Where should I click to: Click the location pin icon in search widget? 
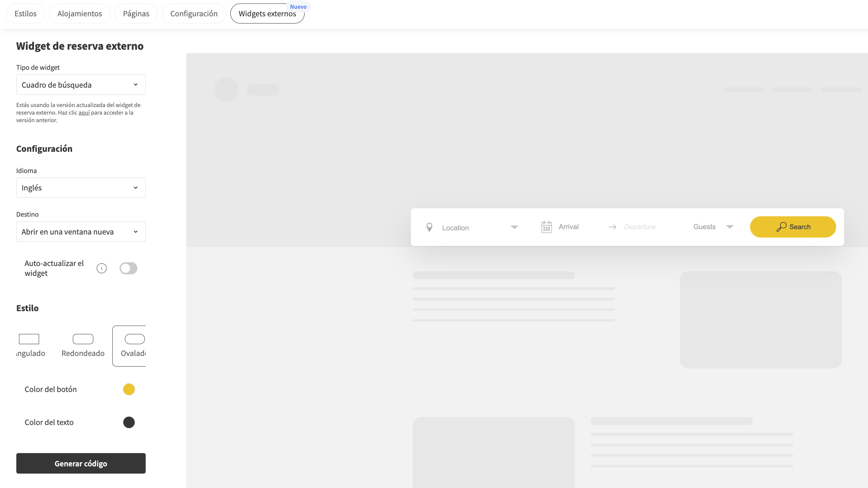pos(429,227)
